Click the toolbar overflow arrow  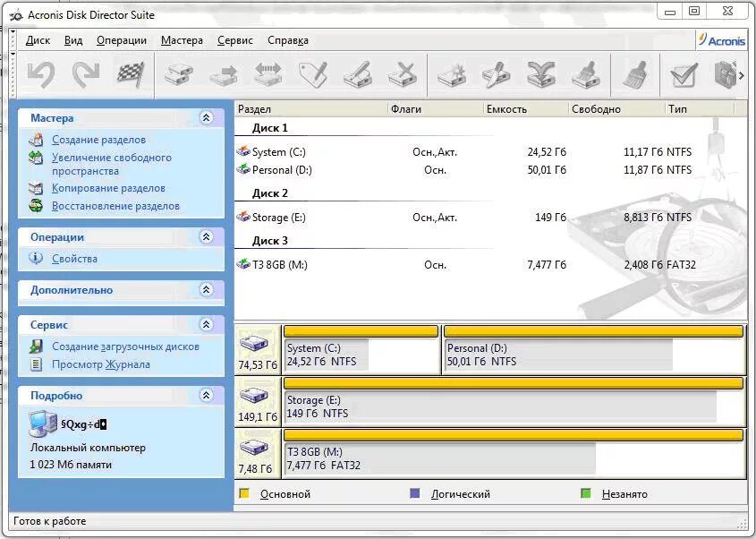click(742, 76)
